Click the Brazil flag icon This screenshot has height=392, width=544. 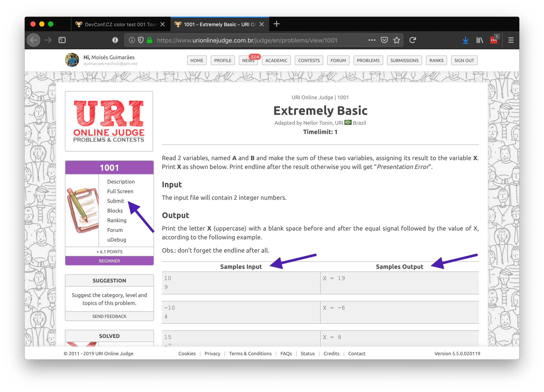coord(348,123)
